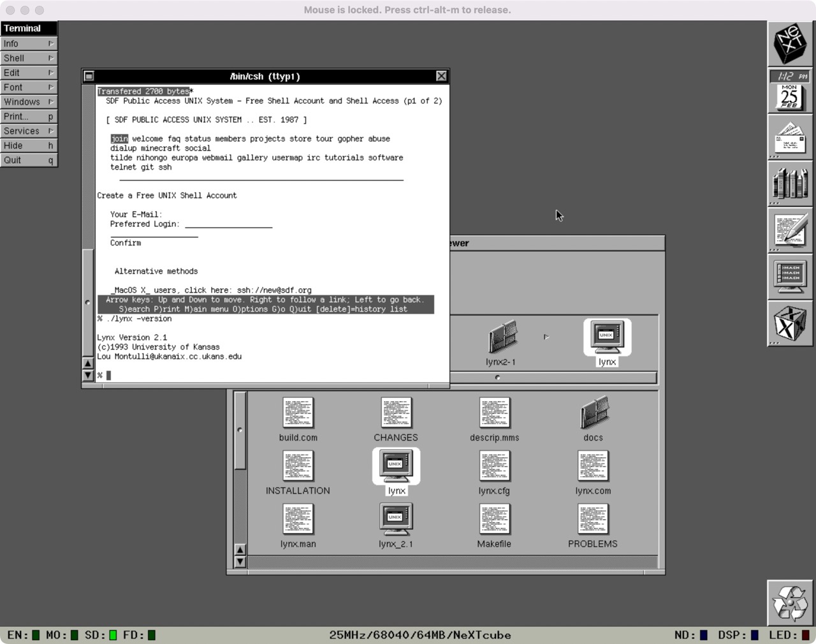Click the highlighted 'join' link in lynx

[x=119, y=138]
